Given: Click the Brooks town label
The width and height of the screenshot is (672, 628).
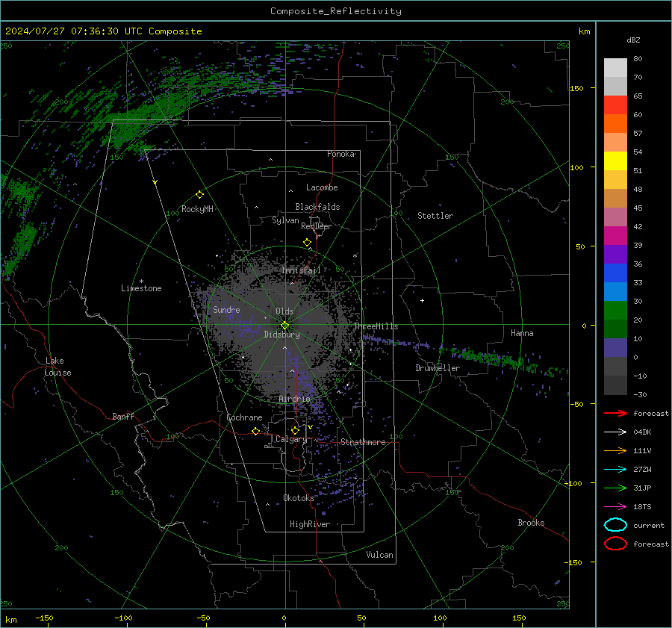Looking at the screenshot, I should pos(531,523).
